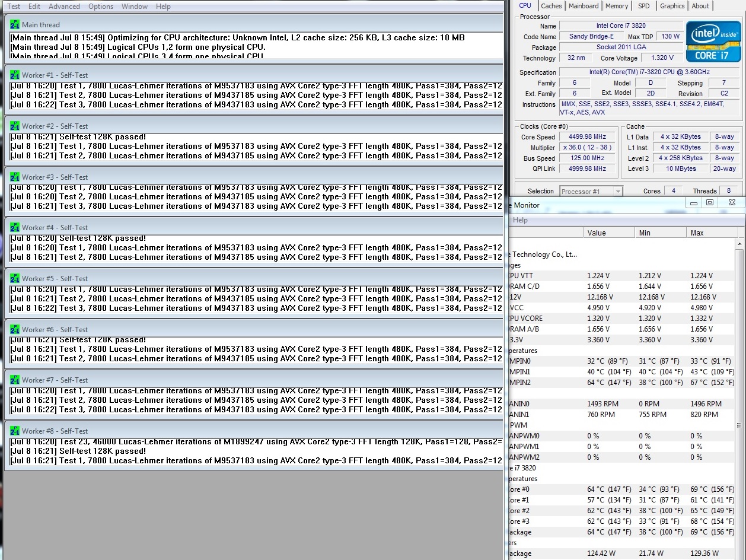
Task: Switch to the CPU tab in CPU-Z
Action: 525,5
